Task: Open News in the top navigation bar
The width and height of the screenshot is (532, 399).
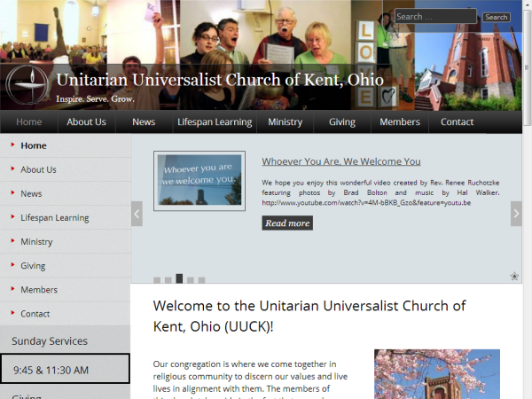Action: coord(144,121)
